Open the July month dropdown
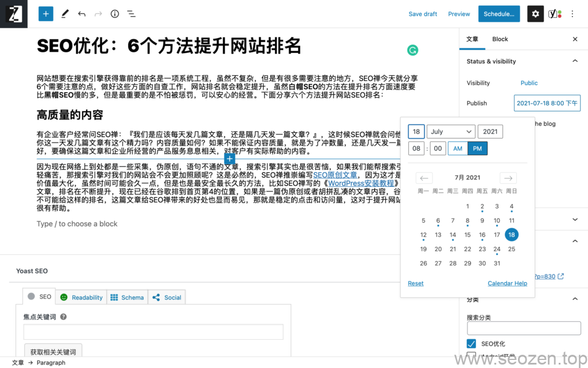Screen dimensions: 588x368 tap(451, 132)
